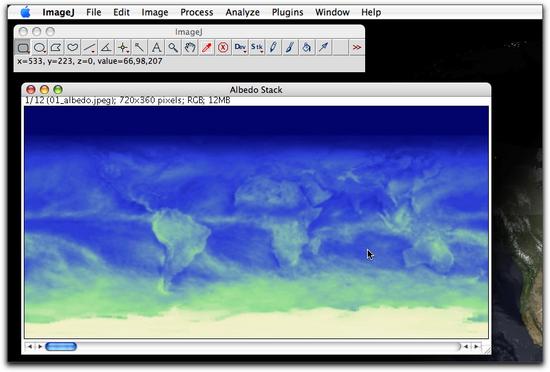Pick the Freehand selection tool

click(x=73, y=47)
